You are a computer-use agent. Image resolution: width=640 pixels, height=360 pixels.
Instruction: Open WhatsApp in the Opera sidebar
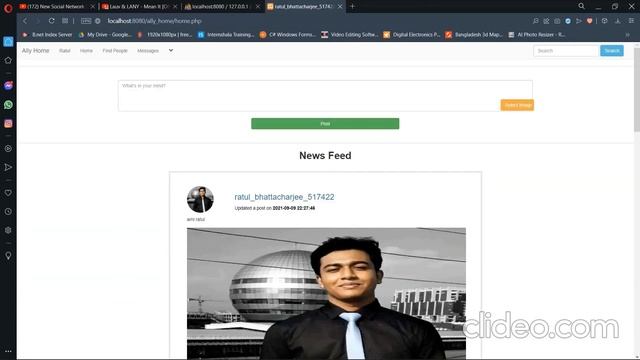[x=8, y=104]
